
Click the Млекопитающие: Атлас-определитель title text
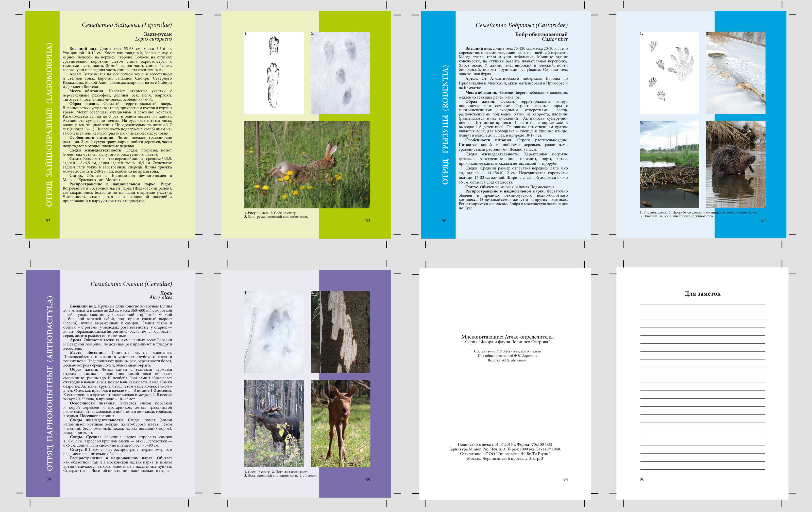coord(507,337)
